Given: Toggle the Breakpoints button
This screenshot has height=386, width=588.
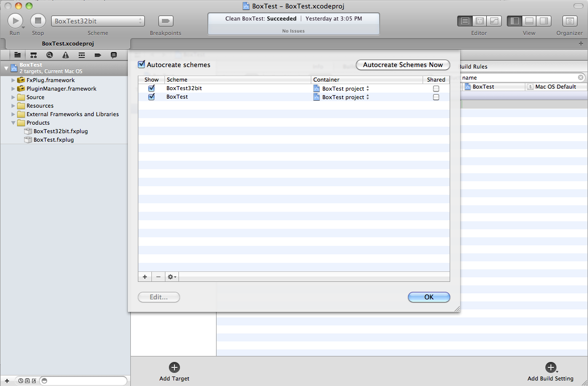Looking at the screenshot, I should tap(165, 21).
